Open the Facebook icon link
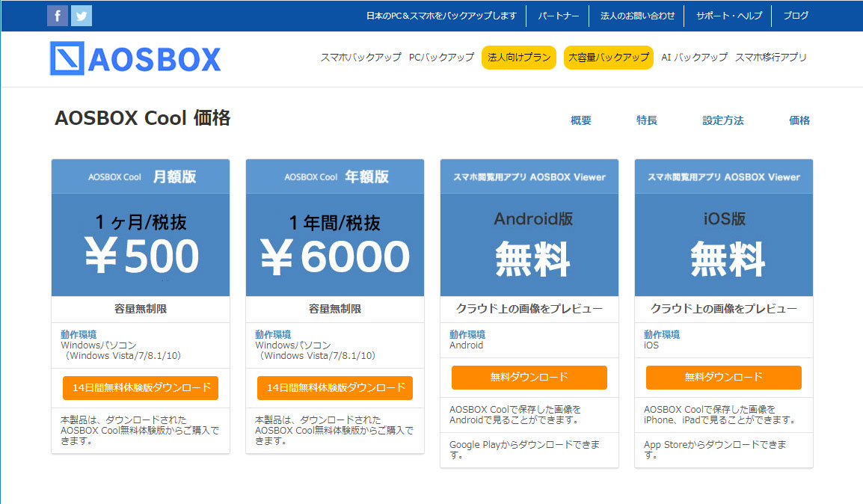Image resolution: width=863 pixels, height=504 pixels. point(58,16)
